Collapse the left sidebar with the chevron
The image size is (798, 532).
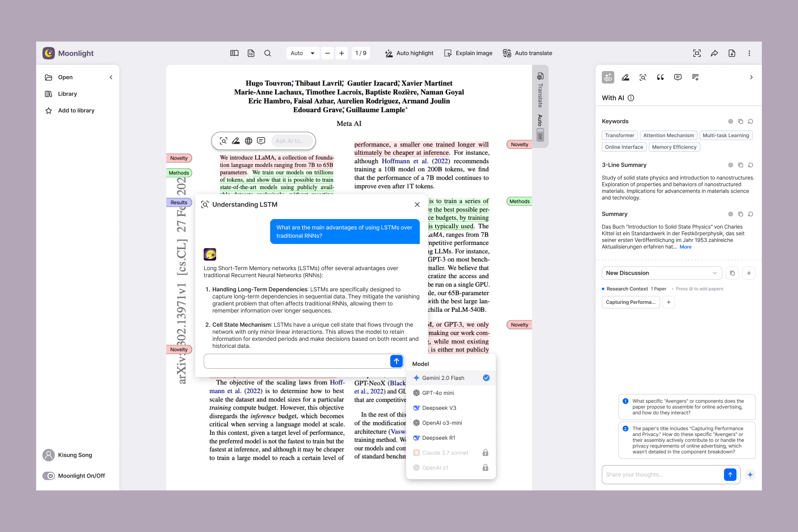[x=111, y=77]
